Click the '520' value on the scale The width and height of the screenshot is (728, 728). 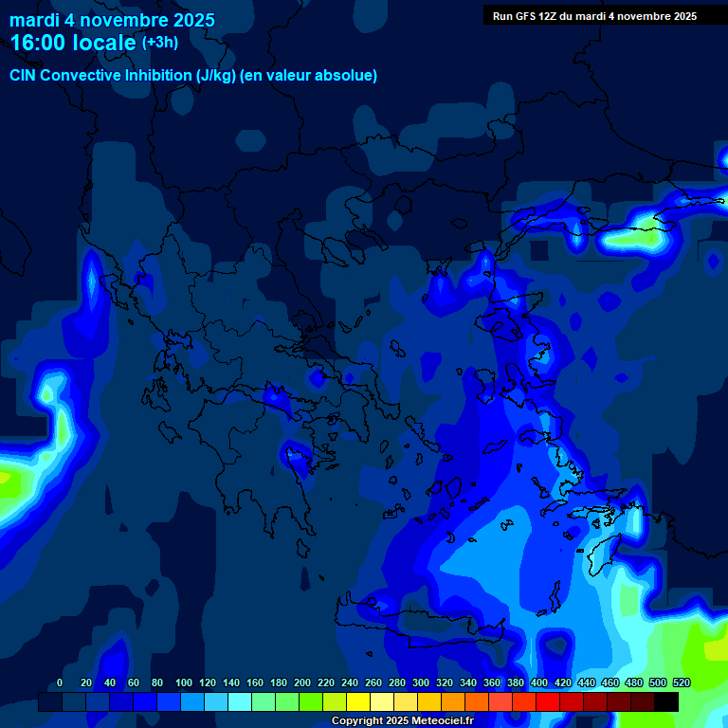click(x=681, y=682)
